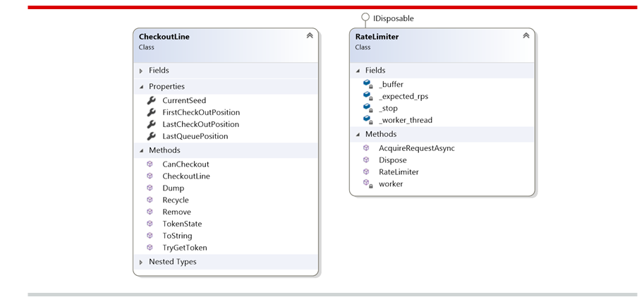Click the wrench icon beside CurrentSeed
644x302 pixels.
(x=150, y=100)
